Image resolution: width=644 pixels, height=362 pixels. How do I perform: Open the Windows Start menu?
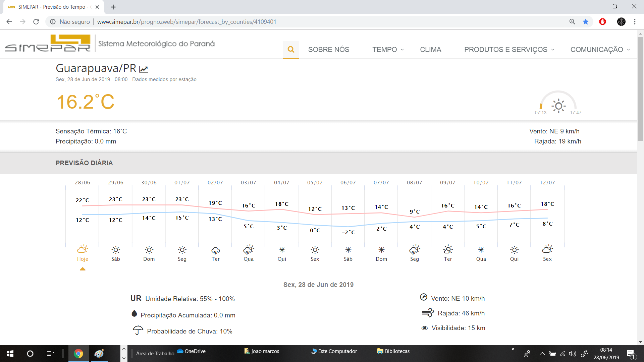tap(10, 354)
